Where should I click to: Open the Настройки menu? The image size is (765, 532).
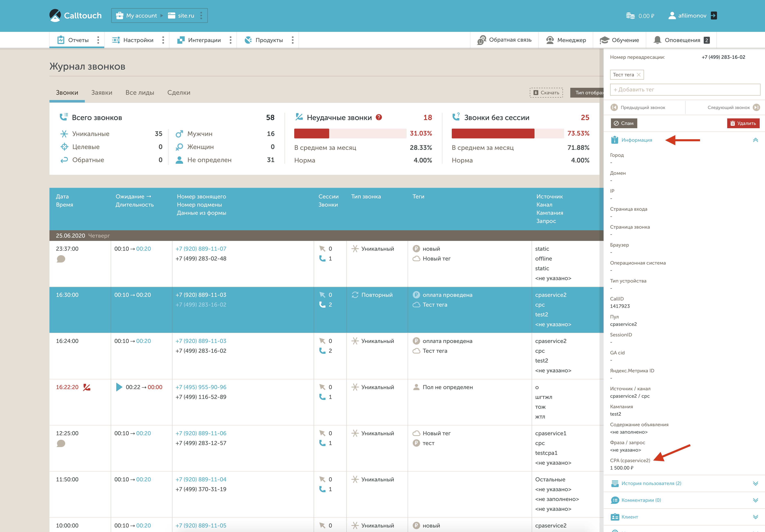pos(133,40)
